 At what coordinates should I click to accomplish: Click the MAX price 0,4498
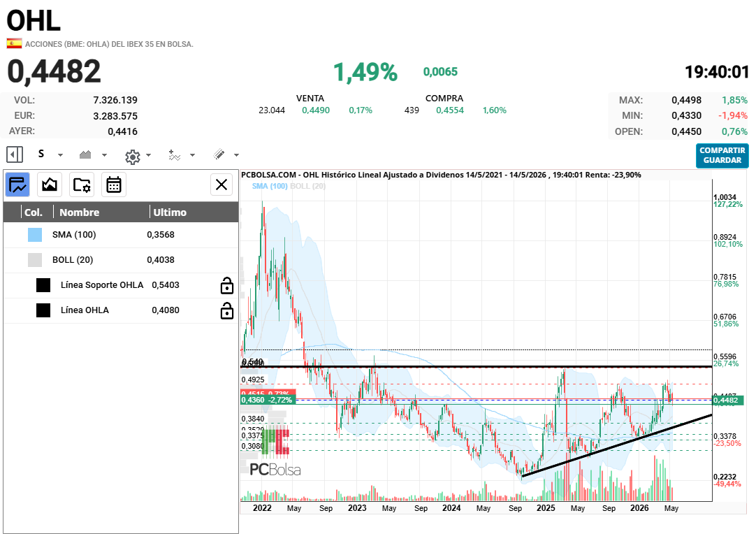(x=687, y=101)
